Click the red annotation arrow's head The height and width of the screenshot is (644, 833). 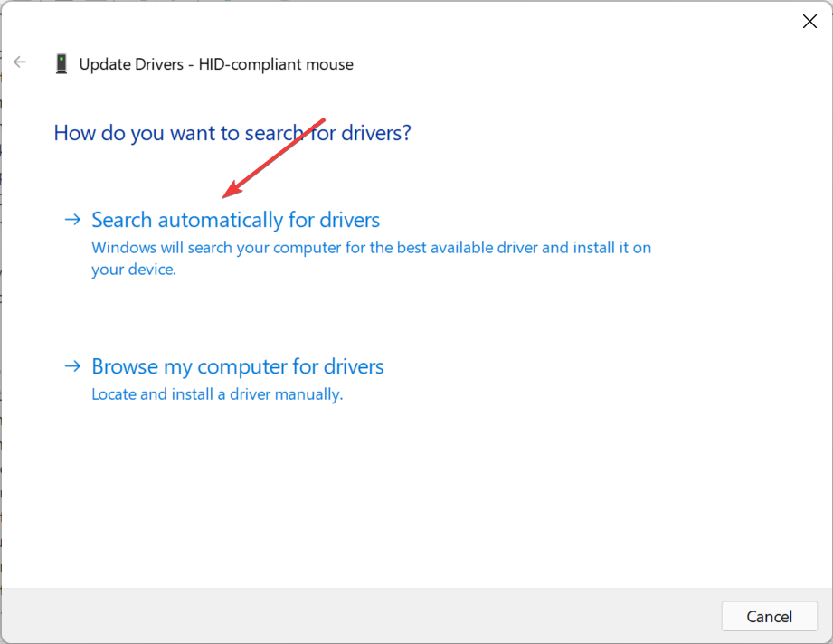coord(229,194)
